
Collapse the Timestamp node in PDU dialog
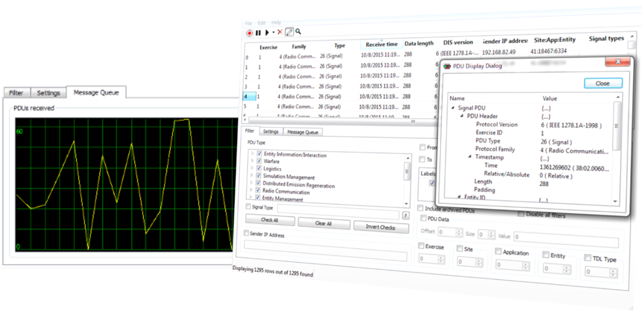click(470, 157)
